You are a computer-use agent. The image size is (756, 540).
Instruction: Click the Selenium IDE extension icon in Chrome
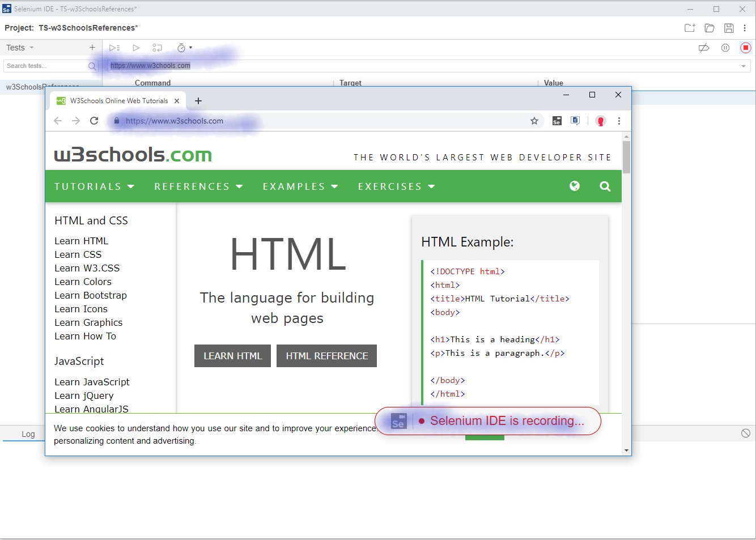point(557,121)
